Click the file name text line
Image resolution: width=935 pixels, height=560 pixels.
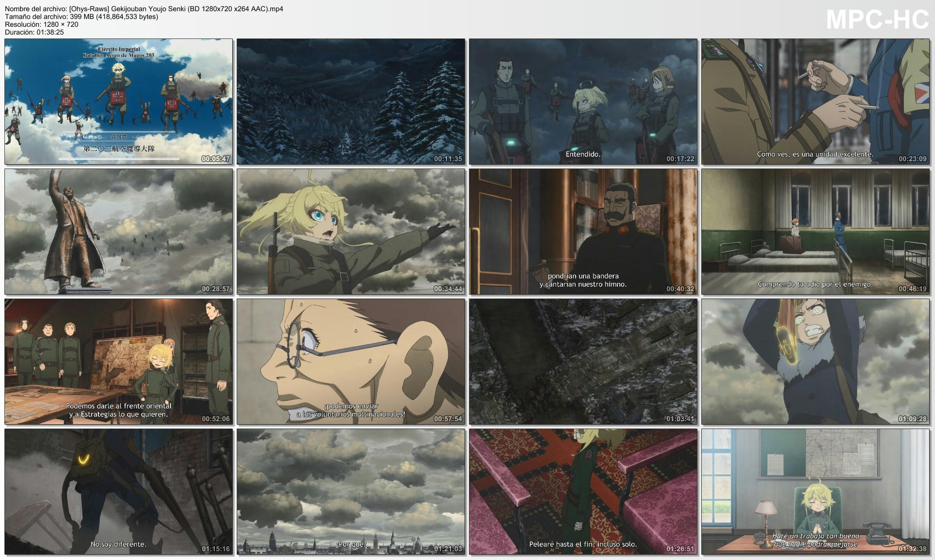(144, 9)
